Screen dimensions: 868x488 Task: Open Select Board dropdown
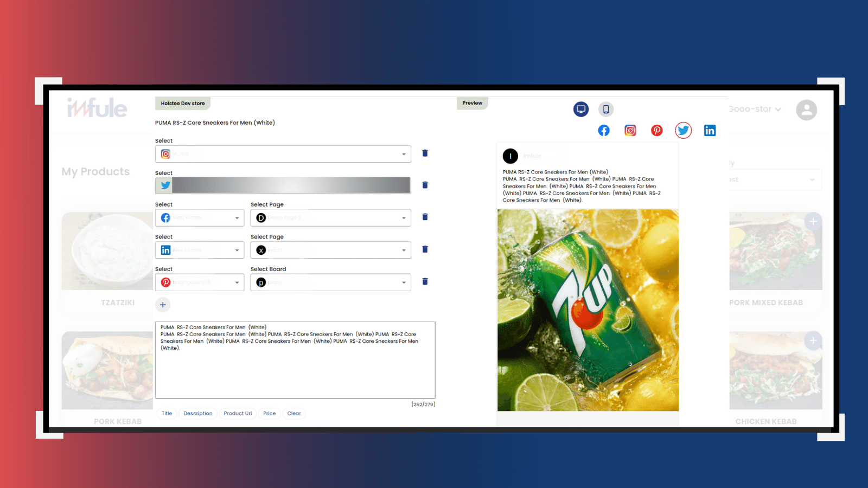pos(331,282)
